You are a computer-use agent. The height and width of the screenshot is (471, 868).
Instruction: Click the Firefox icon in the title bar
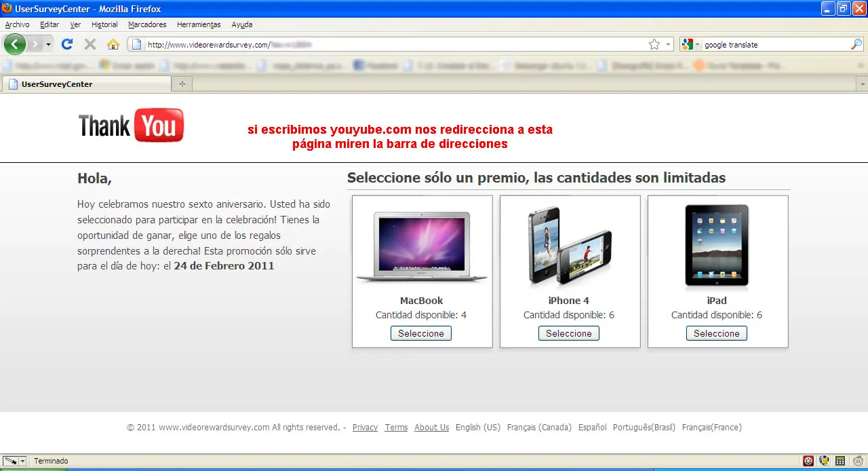click(7, 8)
